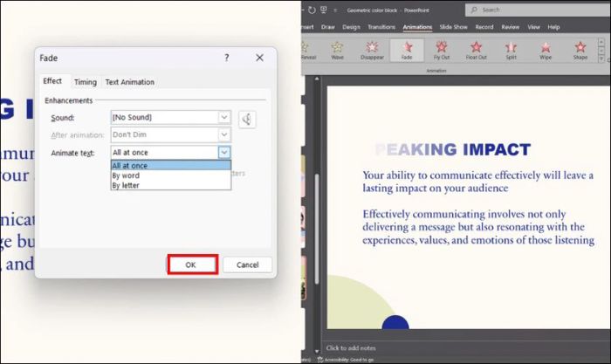
Task: Apply the Split animation effect
Action: (511, 51)
